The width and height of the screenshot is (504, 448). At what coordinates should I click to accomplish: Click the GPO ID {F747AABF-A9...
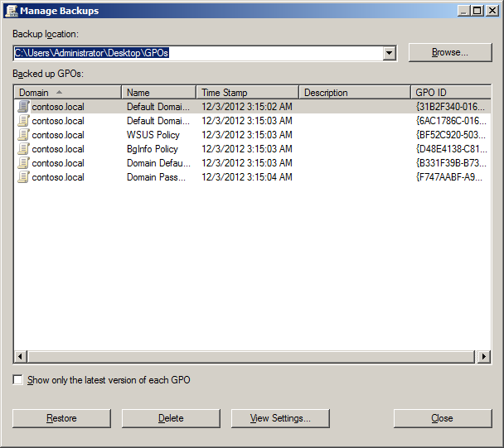(449, 177)
